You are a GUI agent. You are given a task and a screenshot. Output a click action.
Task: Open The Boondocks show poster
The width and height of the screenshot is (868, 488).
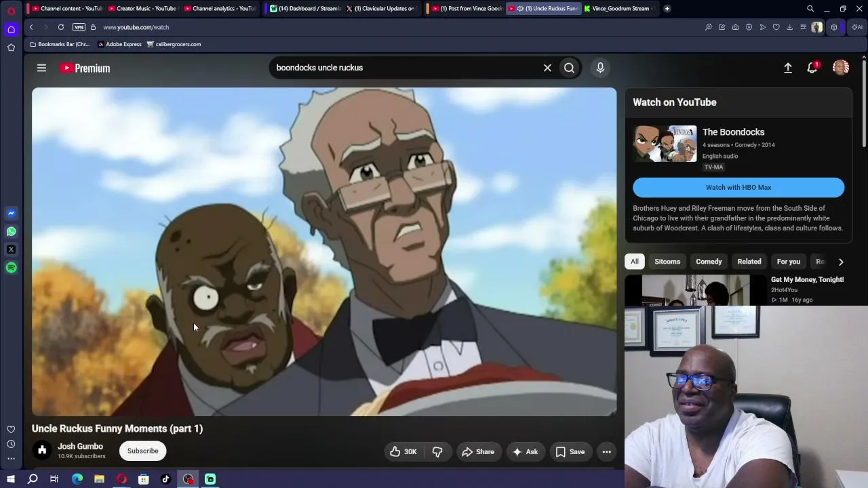pos(665,144)
